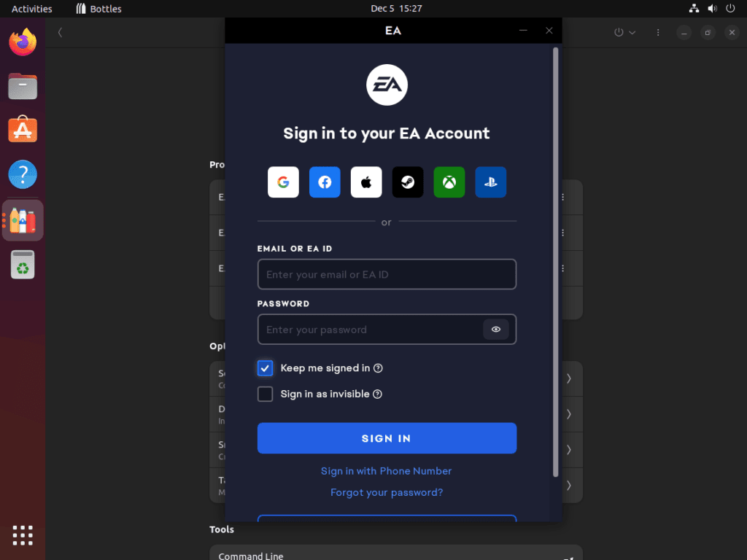
Task: Select the Apple sign-in icon
Action: [366, 182]
